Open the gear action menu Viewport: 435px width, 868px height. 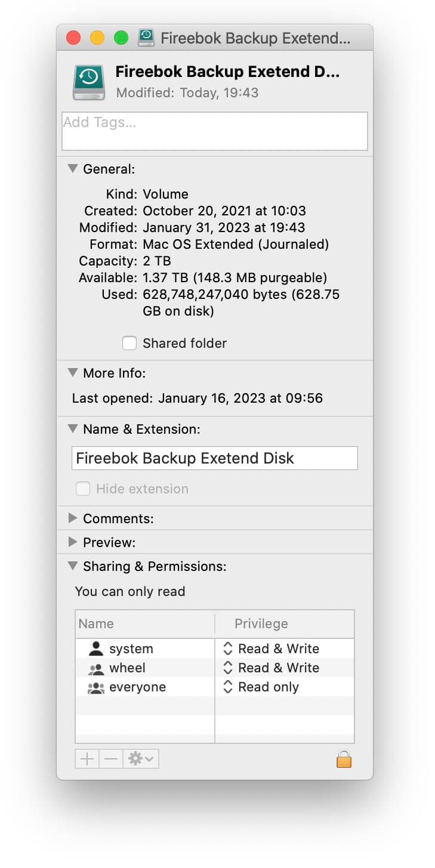(x=141, y=759)
